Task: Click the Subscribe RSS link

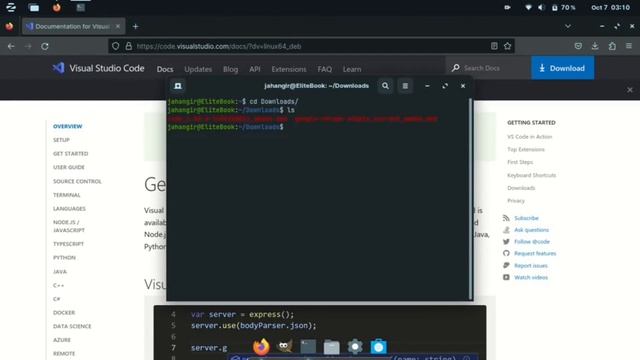Action: coord(526,218)
